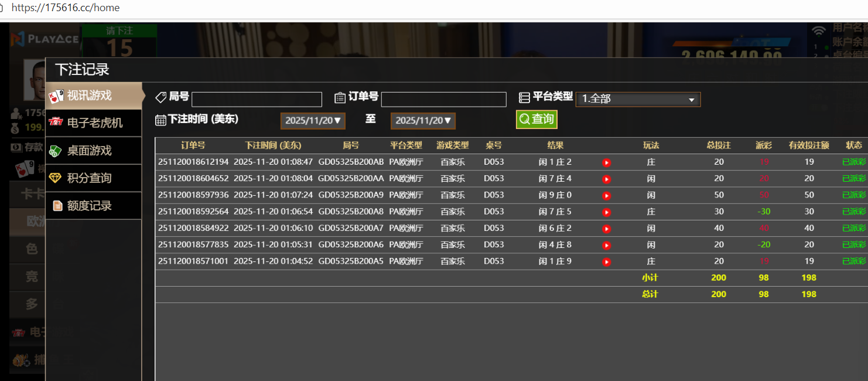
Task: Click the PlayAce logo at top left
Action: 44,39
